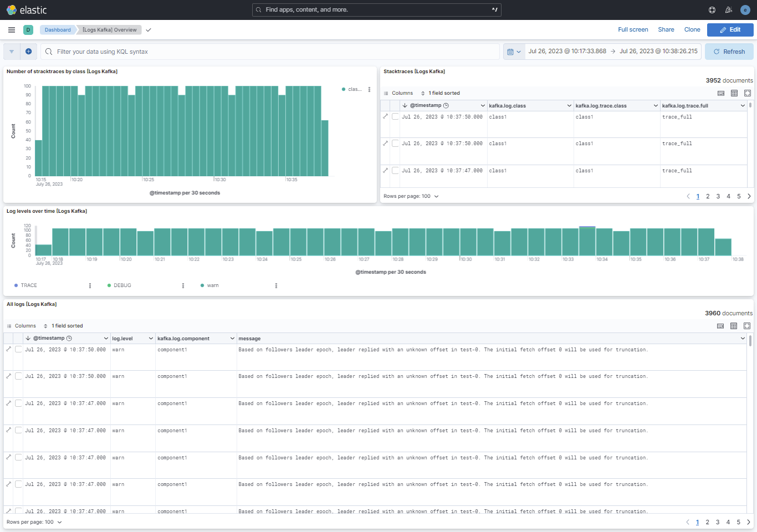Viewport: 757px width, 532px height.
Task: Click the Edit button
Action: point(730,30)
